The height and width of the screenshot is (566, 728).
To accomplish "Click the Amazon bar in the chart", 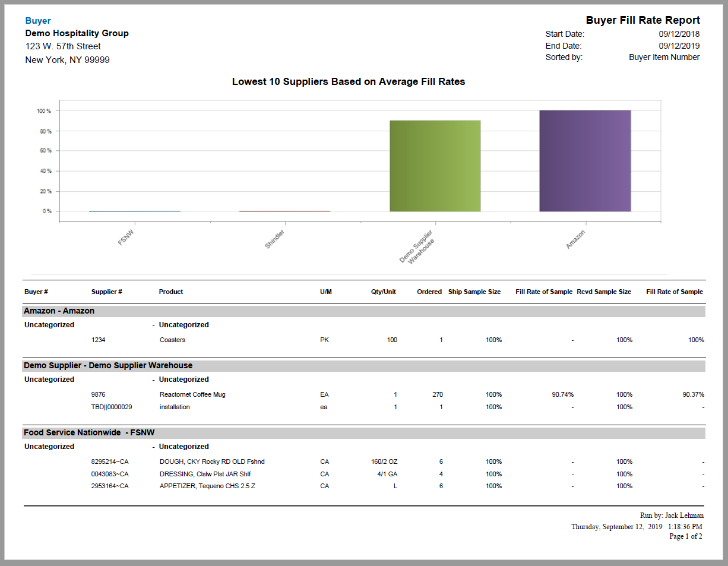I will point(585,160).
